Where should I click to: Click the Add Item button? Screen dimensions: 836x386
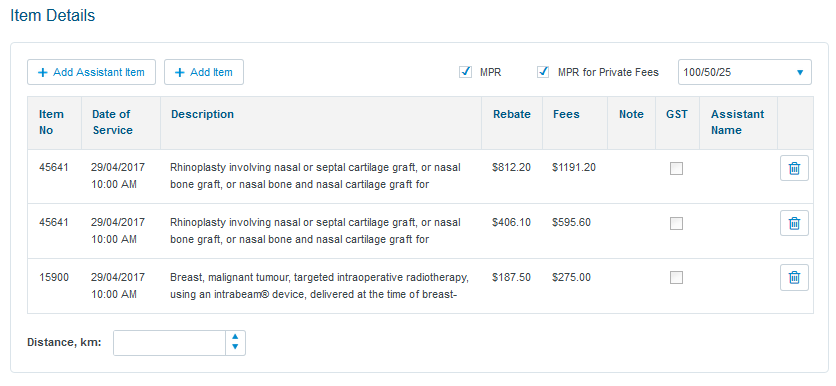204,72
